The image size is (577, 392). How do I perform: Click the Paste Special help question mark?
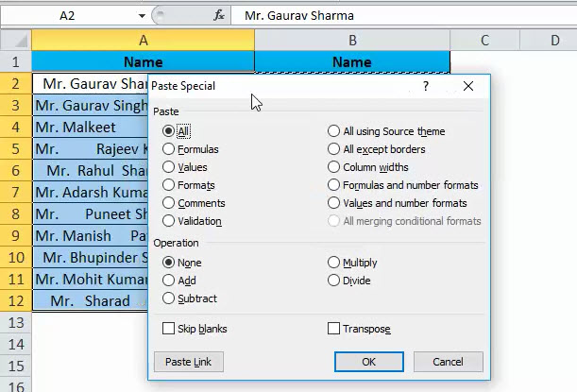click(x=426, y=86)
